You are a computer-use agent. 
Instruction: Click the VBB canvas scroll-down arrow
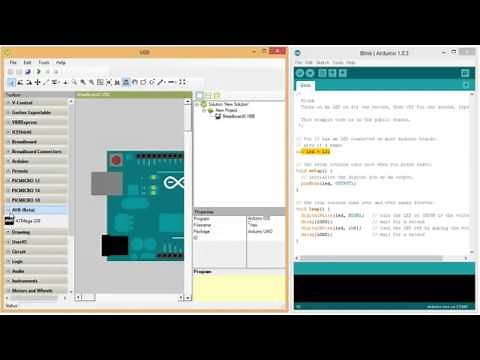tap(188, 298)
